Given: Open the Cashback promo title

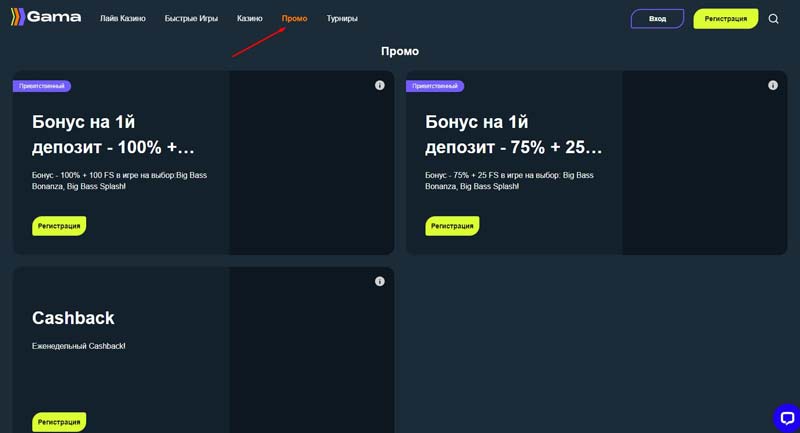Looking at the screenshot, I should pyautogui.click(x=73, y=318).
